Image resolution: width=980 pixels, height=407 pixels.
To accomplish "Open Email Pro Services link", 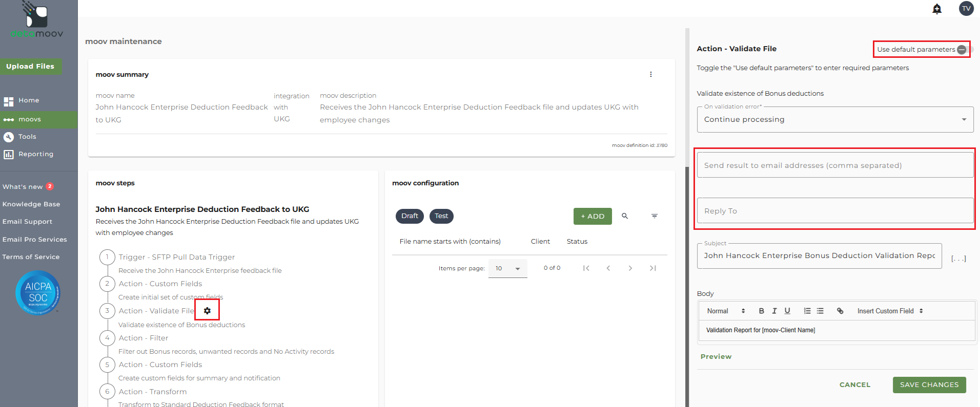I will (x=35, y=240).
